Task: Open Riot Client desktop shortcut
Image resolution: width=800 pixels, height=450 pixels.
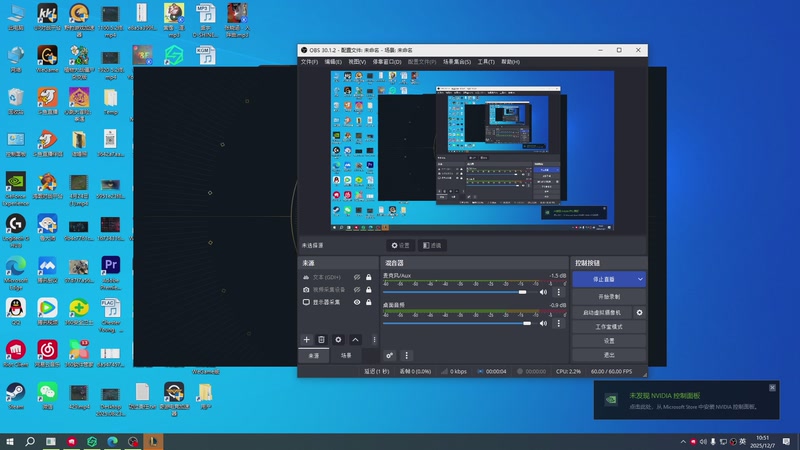Action: (16, 354)
